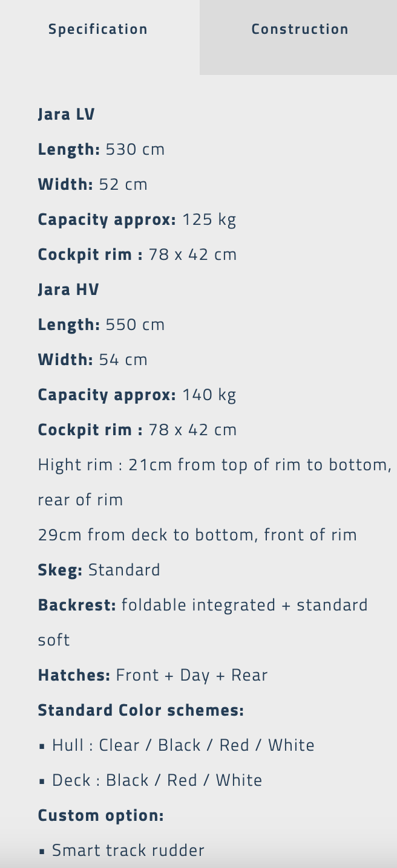397x868 pixels.
Task: Click the Skeg: Standard line
Action: click(99, 570)
